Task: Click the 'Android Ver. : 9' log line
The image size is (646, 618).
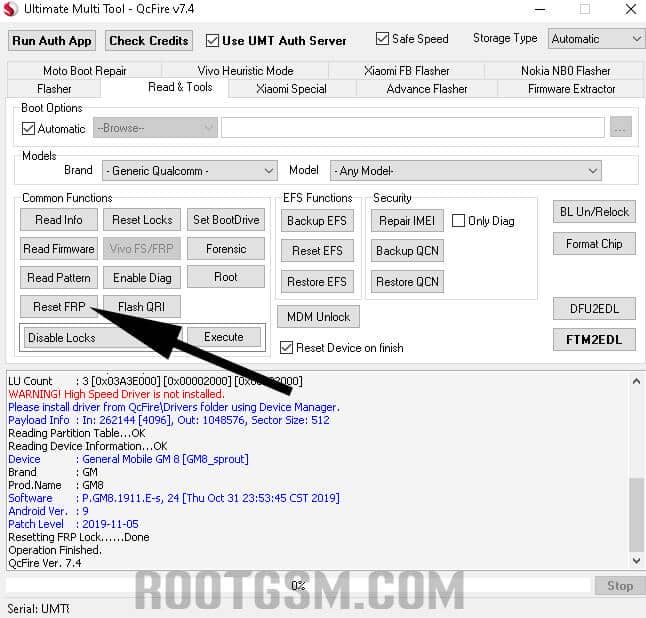Action: [x=48, y=511]
